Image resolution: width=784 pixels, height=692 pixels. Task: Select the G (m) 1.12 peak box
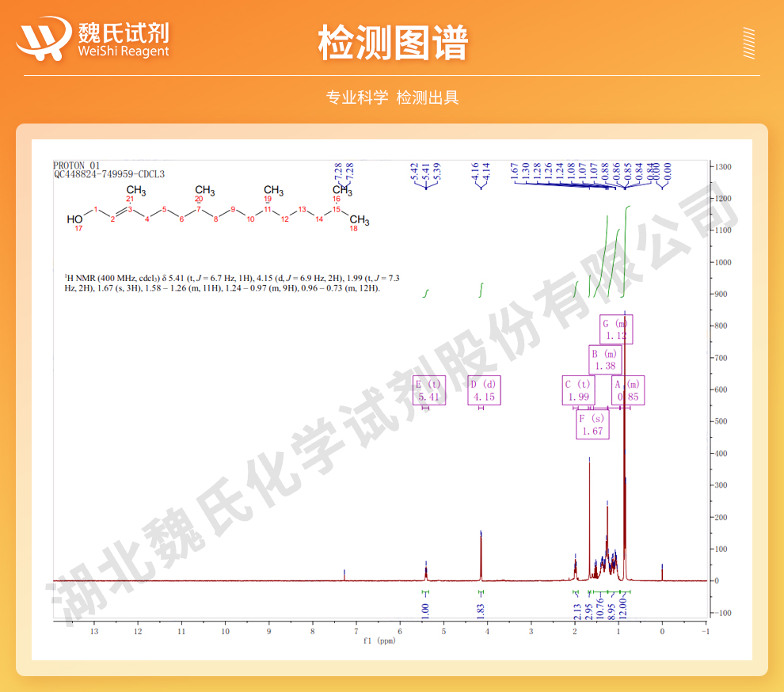pyautogui.click(x=615, y=329)
